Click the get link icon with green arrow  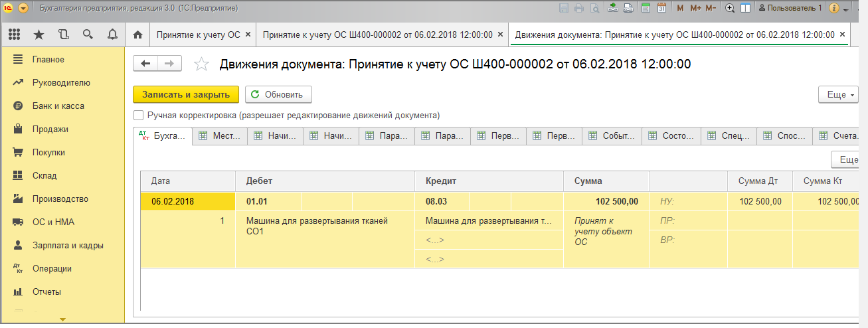pyautogui.click(x=613, y=8)
